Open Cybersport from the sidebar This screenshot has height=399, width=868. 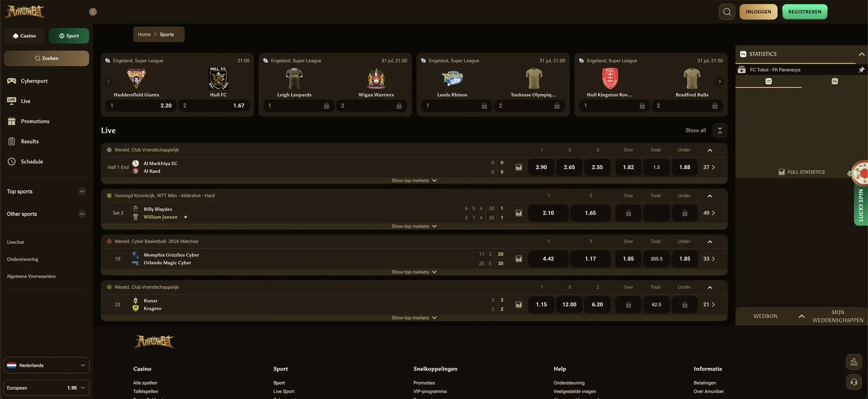tap(34, 81)
